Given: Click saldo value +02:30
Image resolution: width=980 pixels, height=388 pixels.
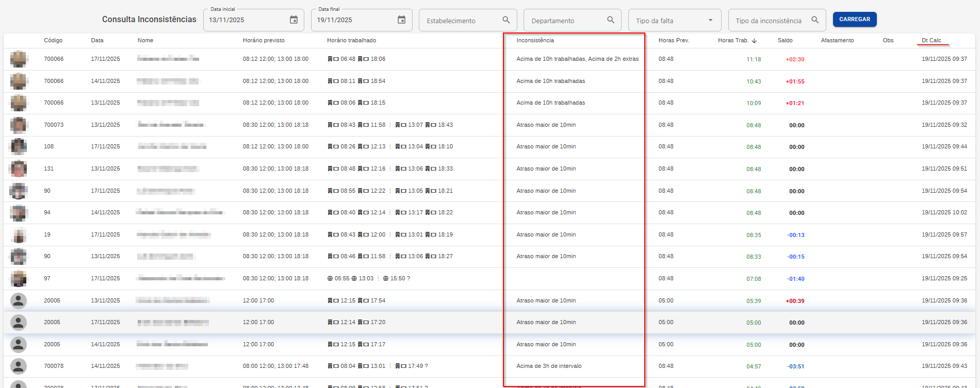Looking at the screenshot, I should coord(795,59).
